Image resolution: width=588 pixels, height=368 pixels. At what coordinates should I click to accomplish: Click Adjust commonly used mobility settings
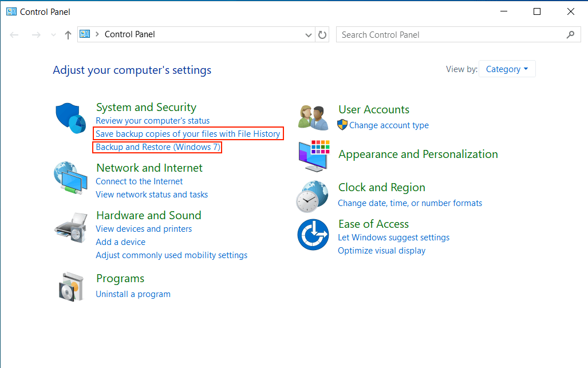(171, 255)
